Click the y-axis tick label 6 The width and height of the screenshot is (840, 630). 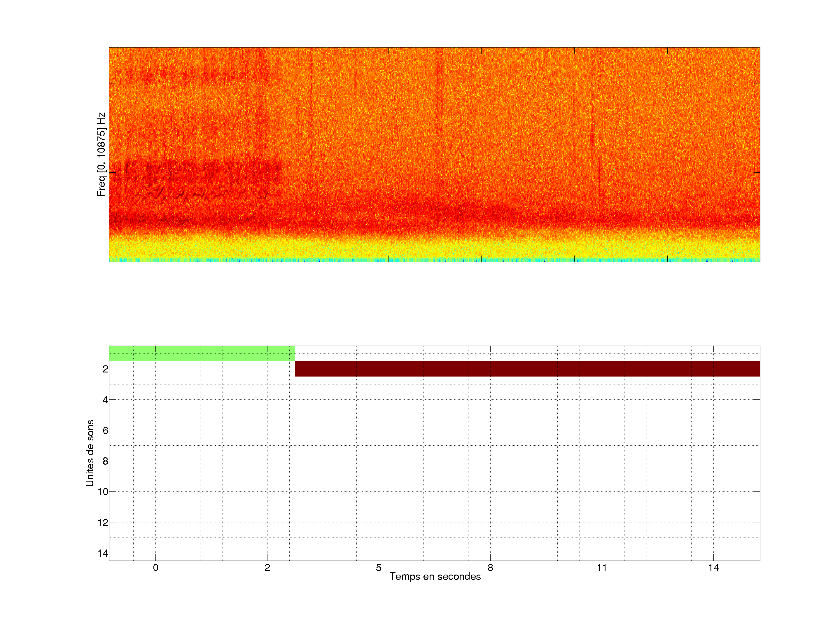pos(105,430)
